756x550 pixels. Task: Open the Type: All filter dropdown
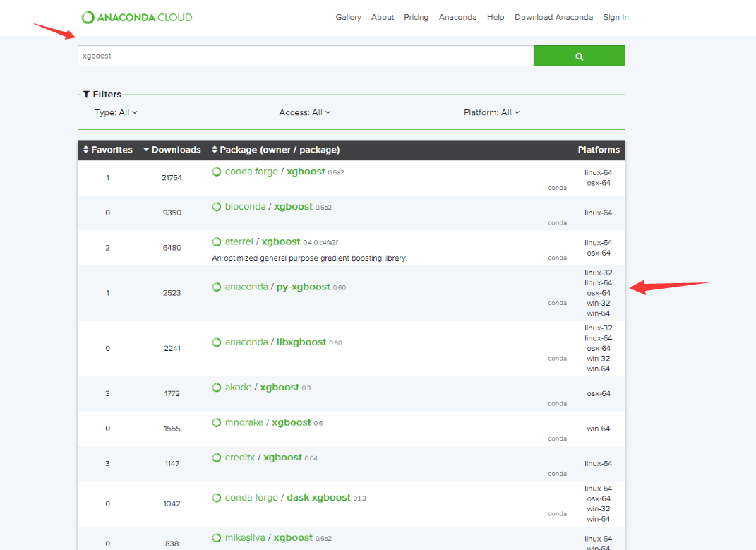pos(116,112)
